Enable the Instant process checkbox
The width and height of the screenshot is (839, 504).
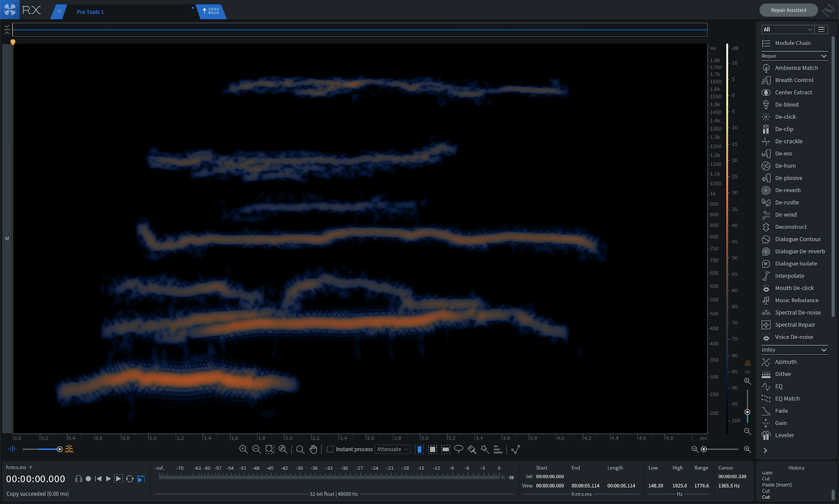330,449
